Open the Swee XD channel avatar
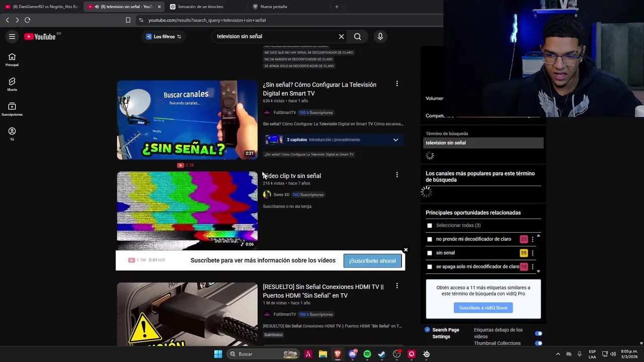The width and height of the screenshot is (644, 362). point(267,195)
